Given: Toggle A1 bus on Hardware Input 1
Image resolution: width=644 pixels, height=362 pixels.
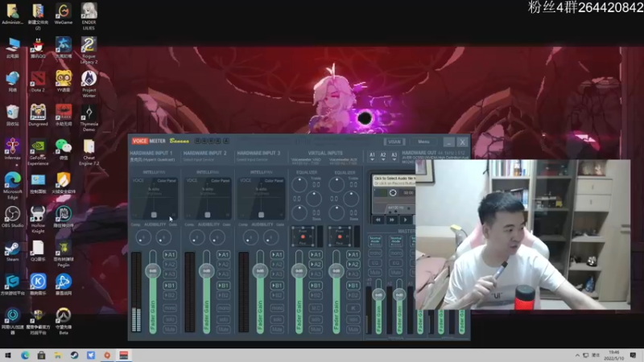Looking at the screenshot, I should coord(170,254).
